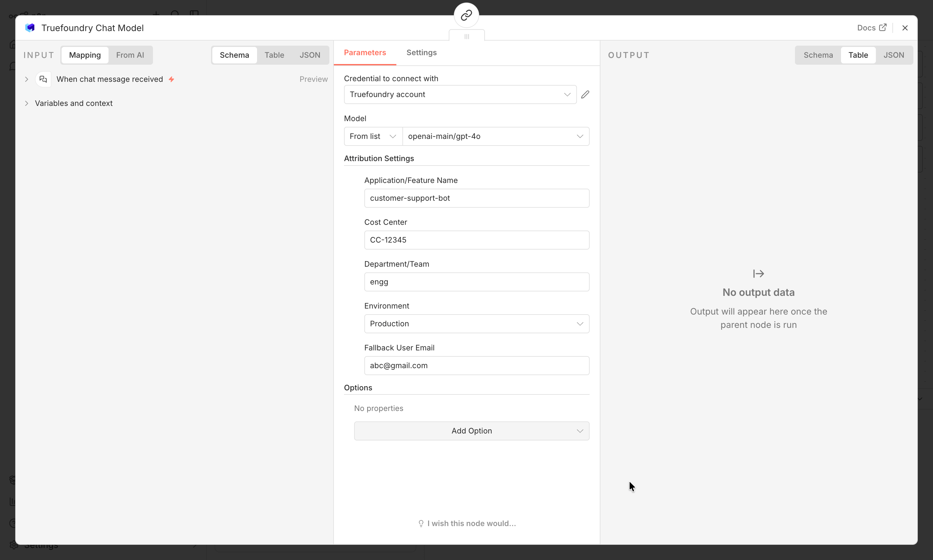Click the chat message trigger node icon
933x560 pixels.
click(x=43, y=79)
